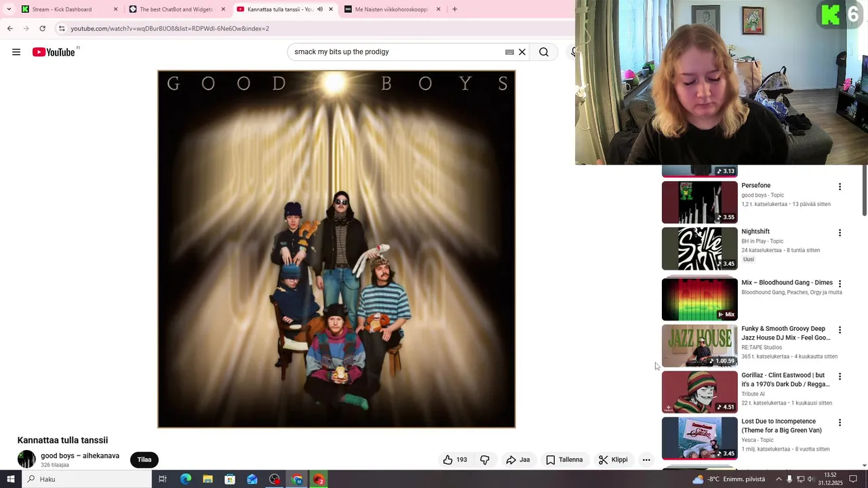Open options for the Bloodhound Gang mix
Image resolution: width=868 pixels, height=488 pixels.
840,283
